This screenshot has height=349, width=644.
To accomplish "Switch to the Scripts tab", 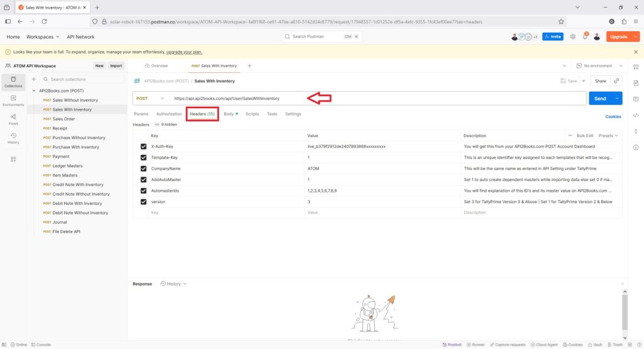I will tap(252, 114).
